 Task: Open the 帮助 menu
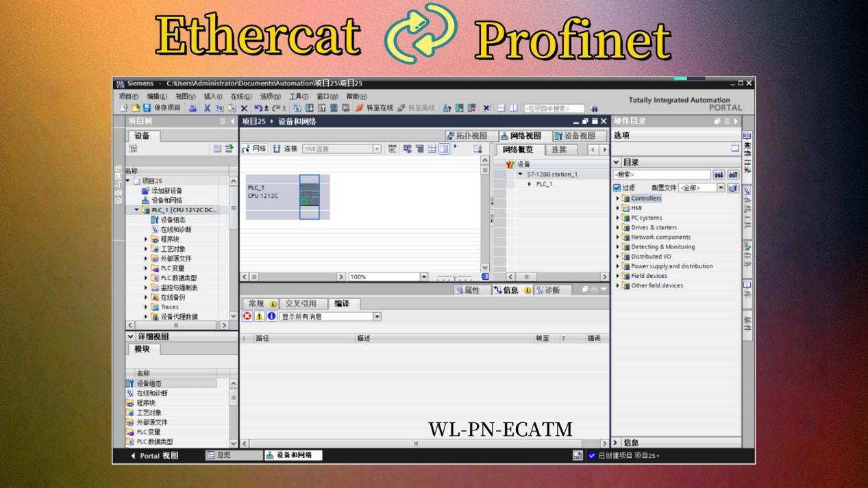(x=356, y=97)
